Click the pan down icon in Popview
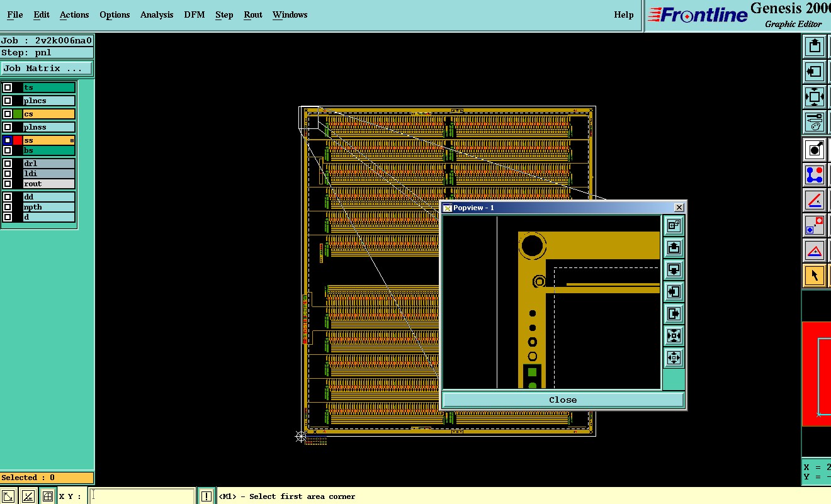This screenshot has width=831, height=504. 674,269
